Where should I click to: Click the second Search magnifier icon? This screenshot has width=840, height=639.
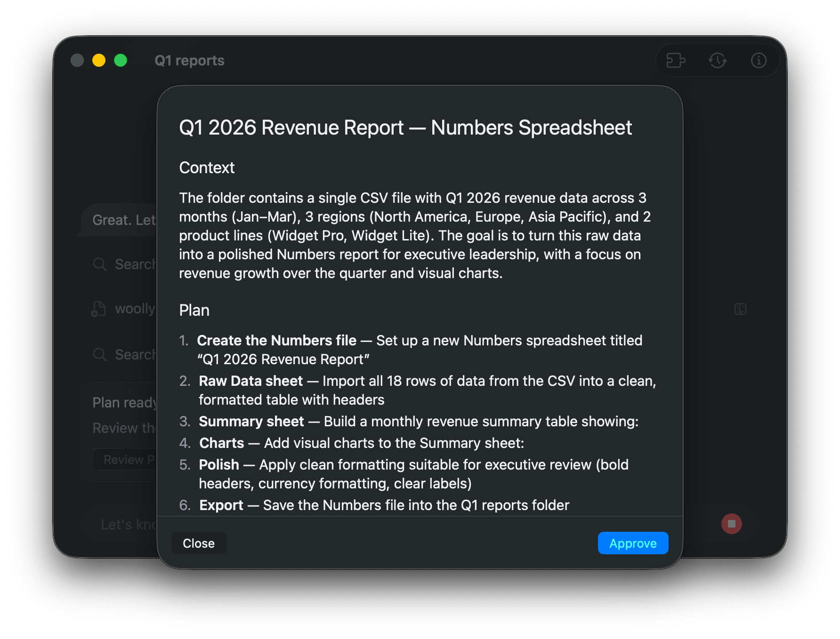(100, 354)
